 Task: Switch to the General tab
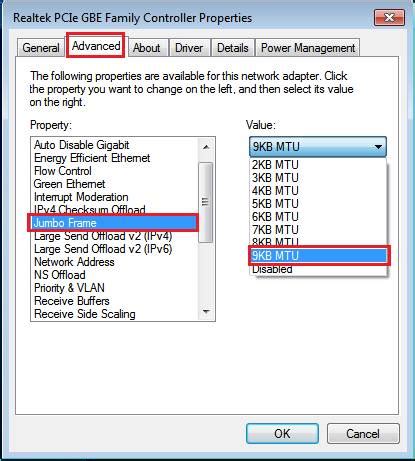(40, 48)
